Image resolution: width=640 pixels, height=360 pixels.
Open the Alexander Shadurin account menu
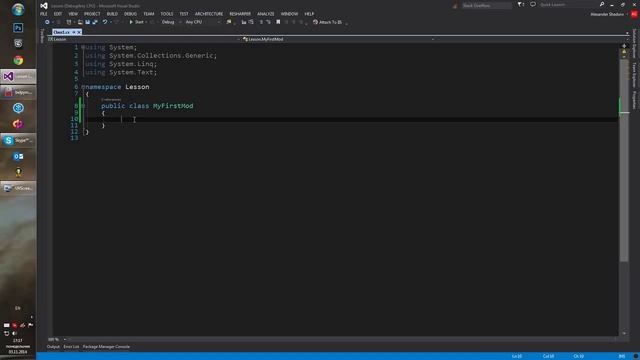click(609, 14)
